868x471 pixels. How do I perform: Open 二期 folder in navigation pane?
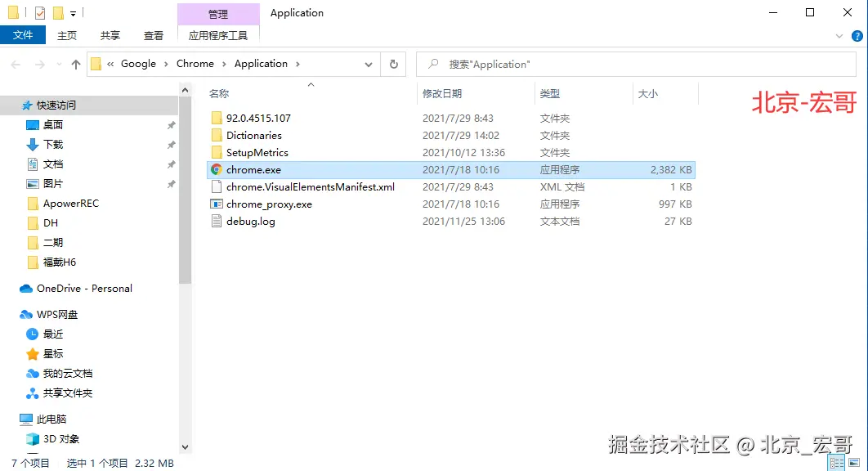[53, 243]
